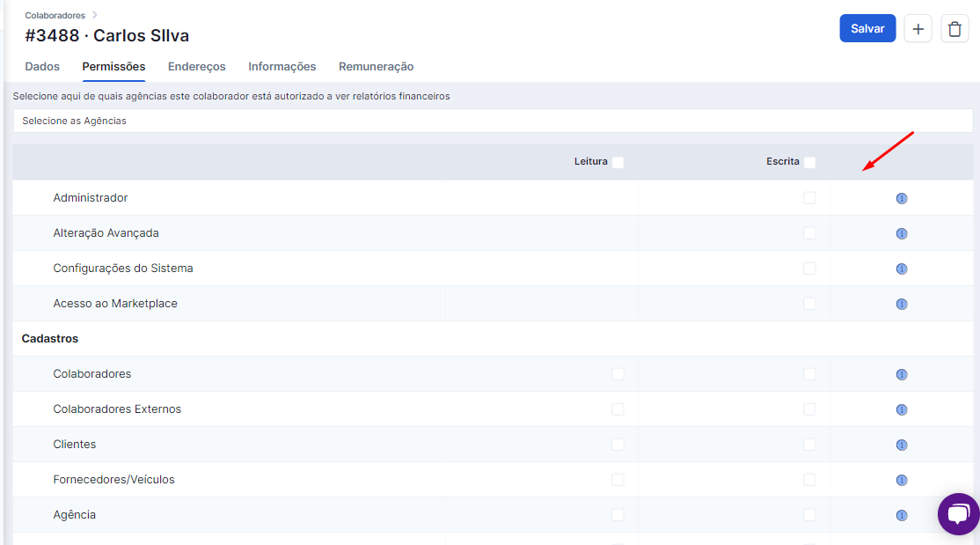Open the Remuneração tab
980x545 pixels.
click(377, 66)
